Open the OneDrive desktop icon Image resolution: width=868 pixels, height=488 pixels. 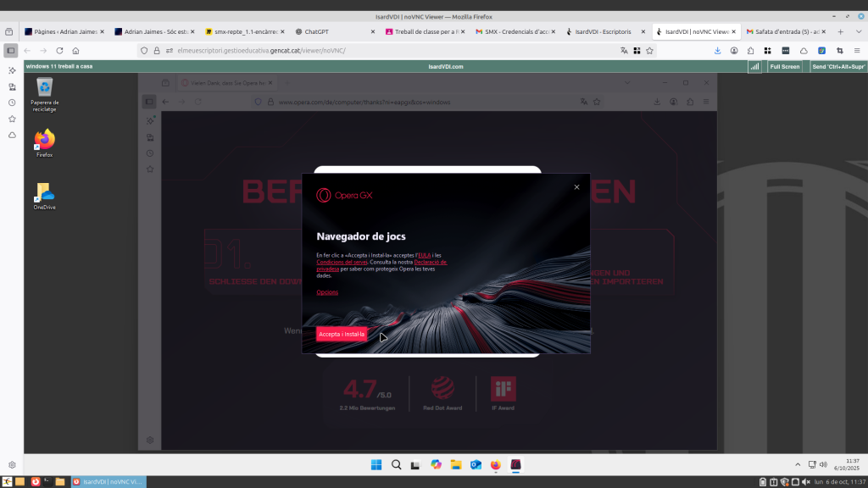[44, 195]
